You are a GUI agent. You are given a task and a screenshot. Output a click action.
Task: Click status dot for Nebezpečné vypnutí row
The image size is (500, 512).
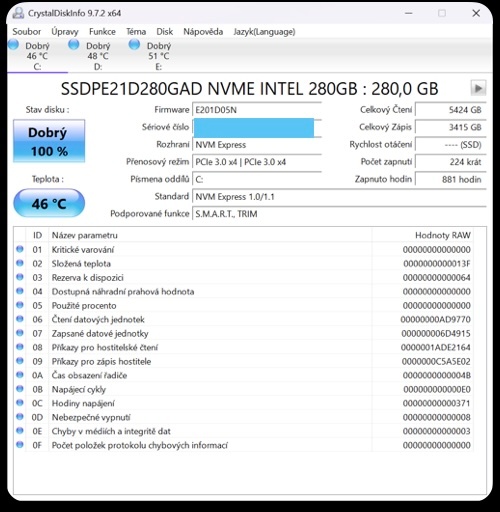click(x=20, y=417)
